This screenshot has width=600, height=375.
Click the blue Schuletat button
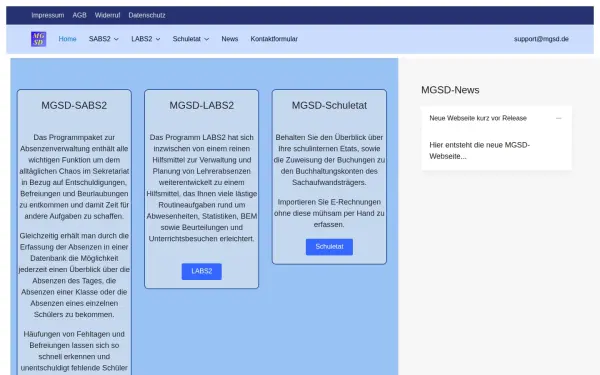[x=329, y=247]
